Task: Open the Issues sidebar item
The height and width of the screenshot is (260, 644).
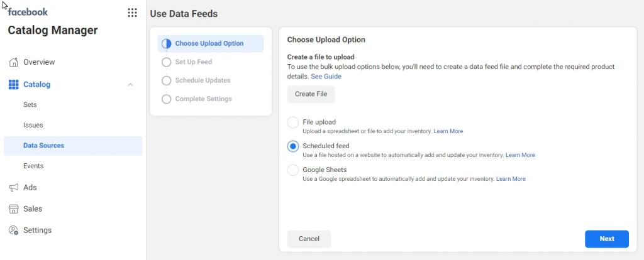Action: point(33,125)
